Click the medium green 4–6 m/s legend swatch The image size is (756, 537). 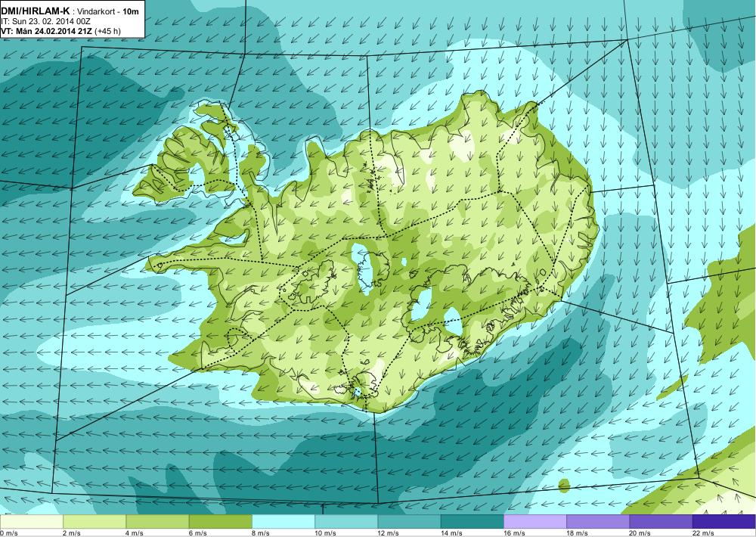coord(158,522)
